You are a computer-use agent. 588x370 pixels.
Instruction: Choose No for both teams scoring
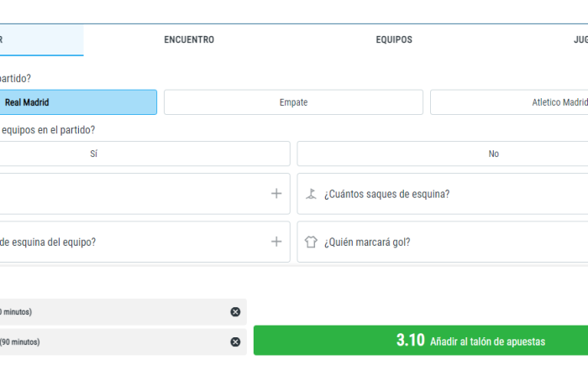[443, 154]
